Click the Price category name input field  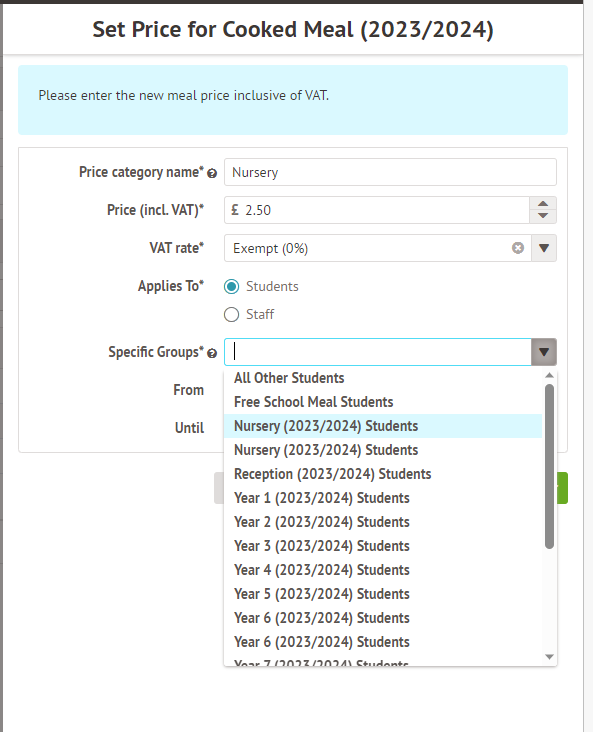click(390, 172)
